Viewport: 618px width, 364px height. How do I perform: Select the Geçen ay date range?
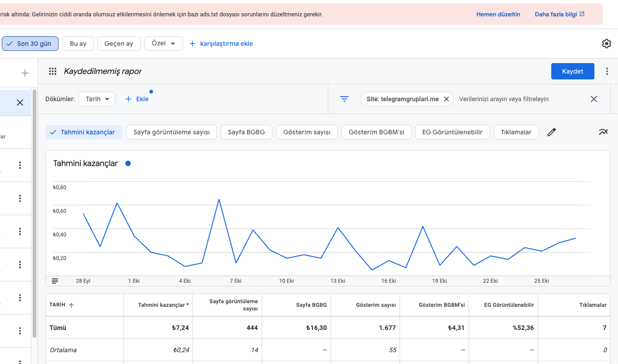click(x=119, y=44)
